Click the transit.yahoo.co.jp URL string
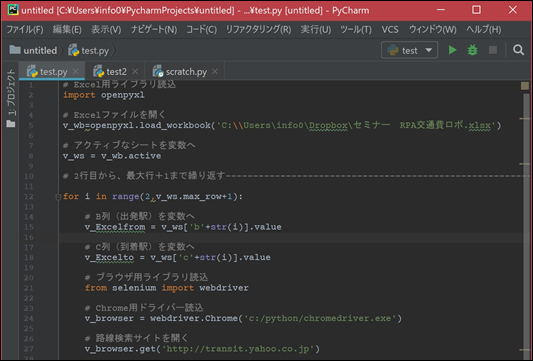This screenshot has height=361, width=533. click(x=239, y=349)
